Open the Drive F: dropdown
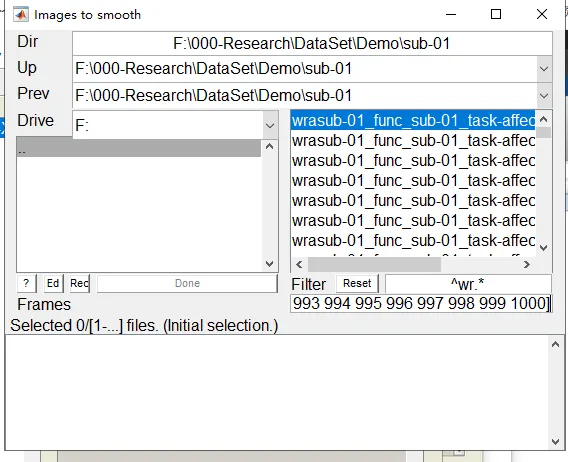Screen dimensions: 568x462 click(x=270, y=126)
